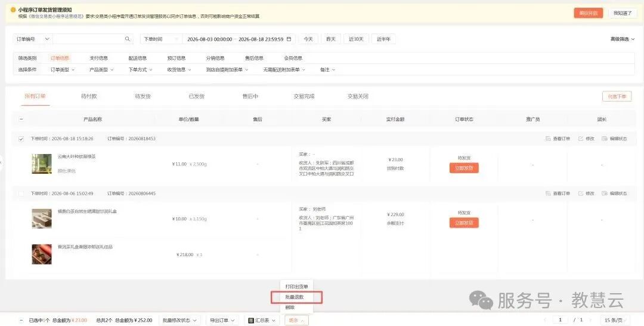This screenshot has height=326, width=644.
Task: Go to the previous page arrow
Action: click(545, 320)
